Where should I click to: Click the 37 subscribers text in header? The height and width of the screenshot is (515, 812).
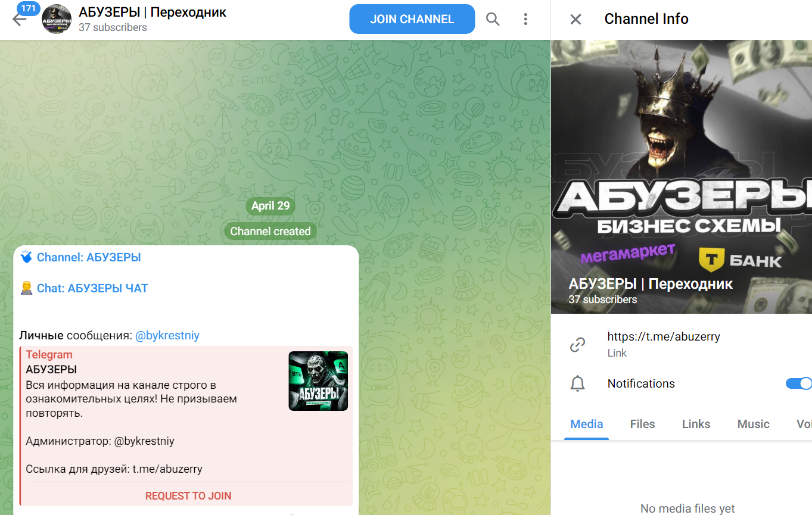point(113,27)
